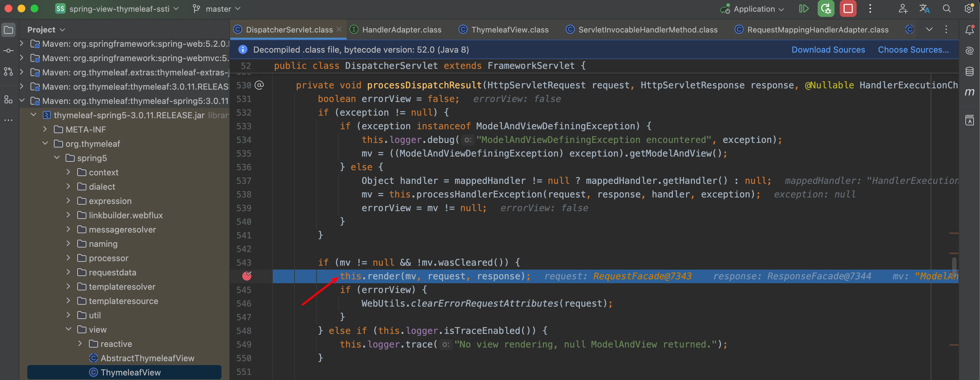The image size is (980, 380).
Task: Click the partially hidden class tab icon
Action: coord(910,30)
